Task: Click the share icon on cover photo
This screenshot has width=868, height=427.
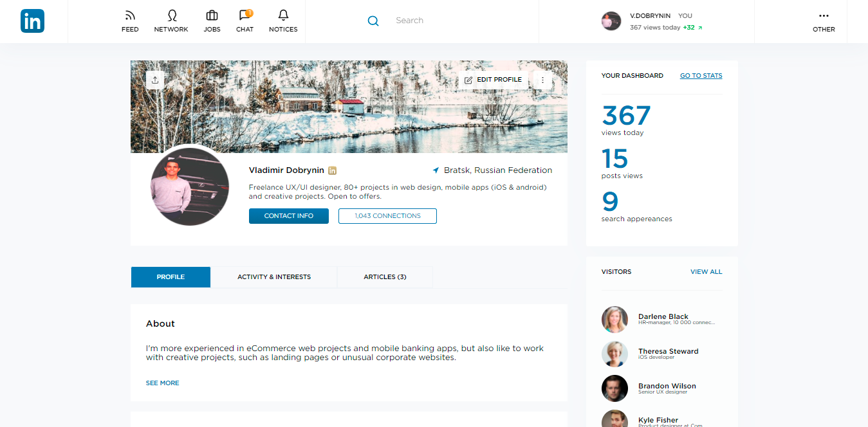Action: (x=155, y=80)
